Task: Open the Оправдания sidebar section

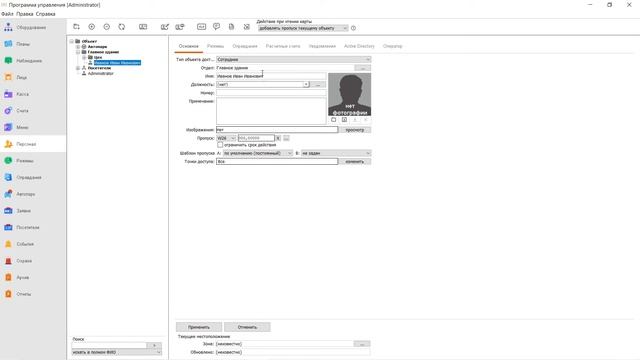Action: click(x=33, y=178)
